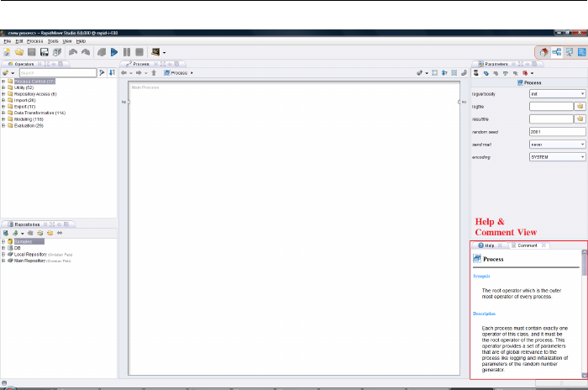Viewport: 588px width, 390px height.
Task: Expand the Local Repository node
Action: 3,254
